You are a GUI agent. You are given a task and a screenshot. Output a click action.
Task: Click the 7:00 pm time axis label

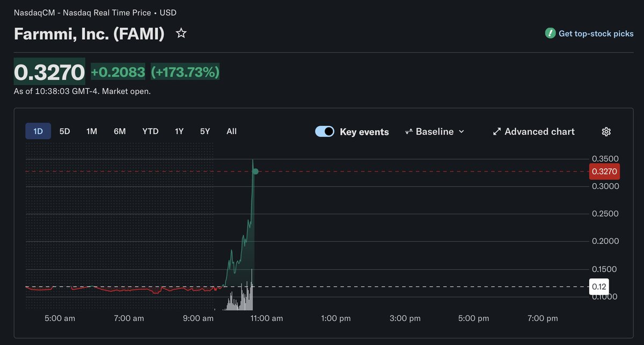pyautogui.click(x=543, y=319)
